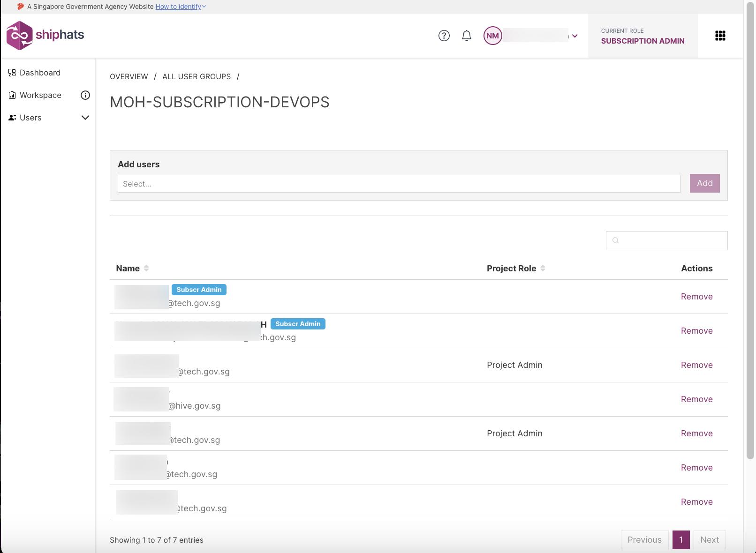Image resolution: width=756 pixels, height=553 pixels.
Task: Expand the How to identify link
Action: [x=181, y=7]
